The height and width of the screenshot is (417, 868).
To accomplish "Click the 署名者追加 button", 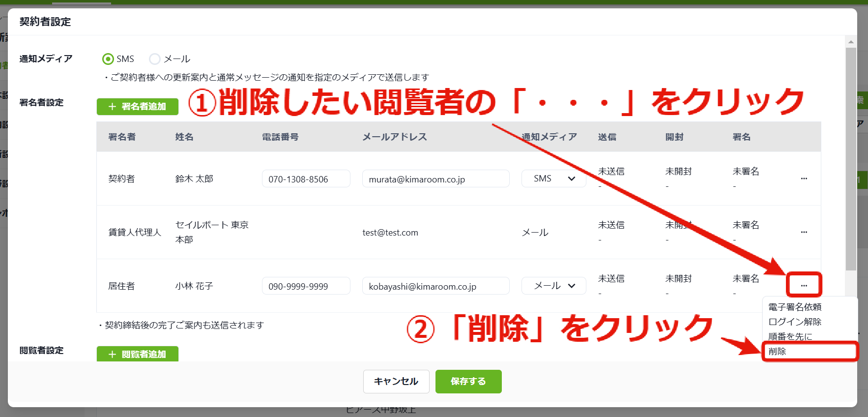I will [138, 106].
